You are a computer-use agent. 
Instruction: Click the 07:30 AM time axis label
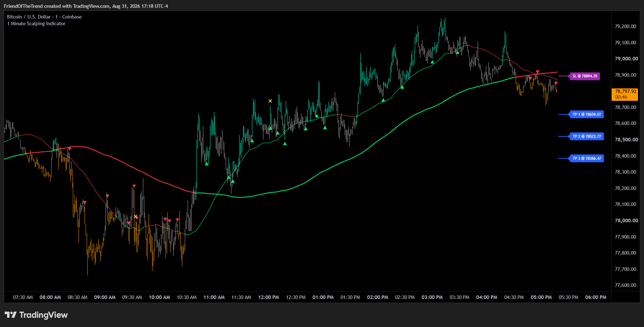point(23,297)
